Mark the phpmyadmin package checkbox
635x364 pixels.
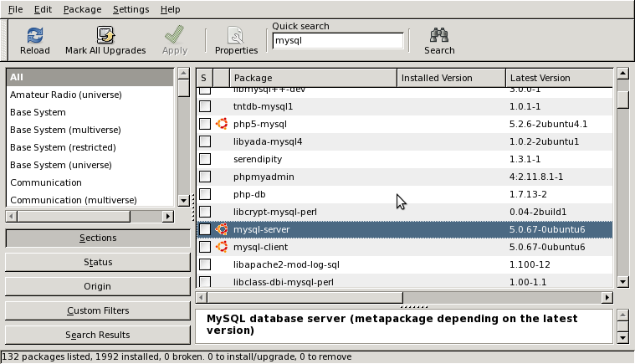coord(204,177)
